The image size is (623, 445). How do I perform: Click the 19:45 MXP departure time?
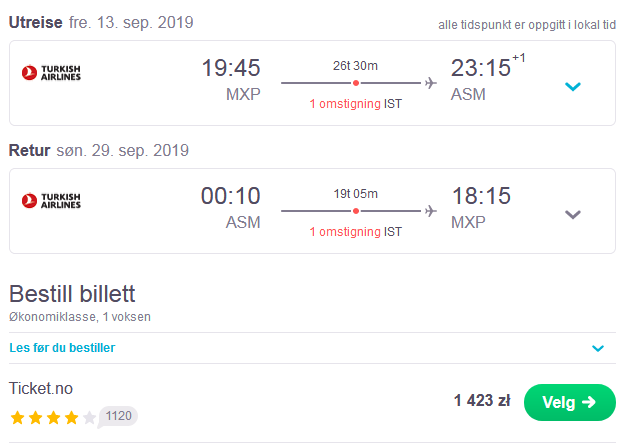231,79
